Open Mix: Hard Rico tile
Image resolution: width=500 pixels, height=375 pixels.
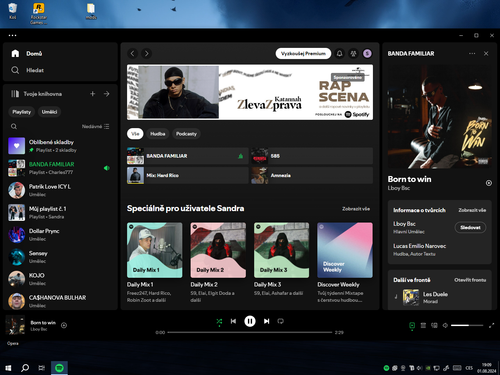tap(188, 175)
